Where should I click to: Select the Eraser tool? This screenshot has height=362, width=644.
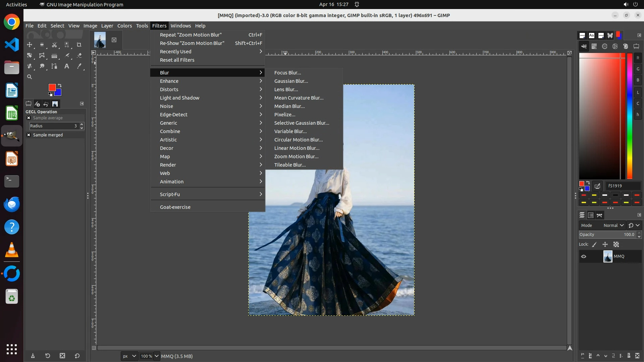[79, 56]
